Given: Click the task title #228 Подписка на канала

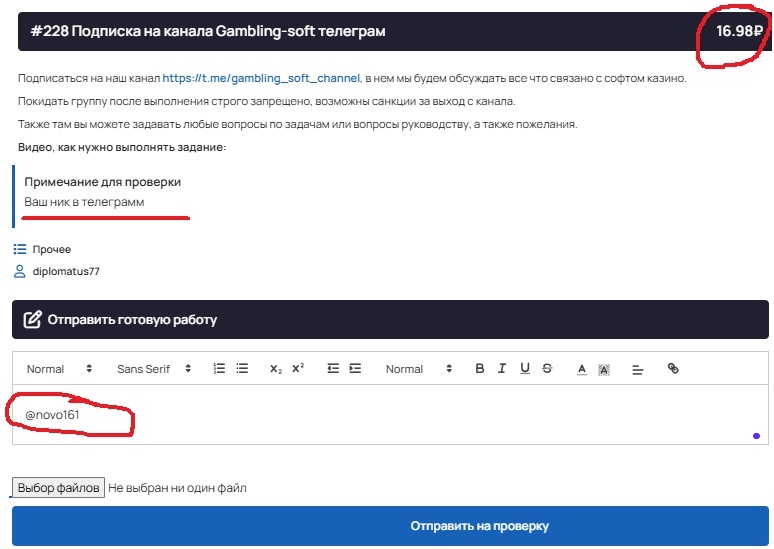Looking at the screenshot, I should [208, 31].
